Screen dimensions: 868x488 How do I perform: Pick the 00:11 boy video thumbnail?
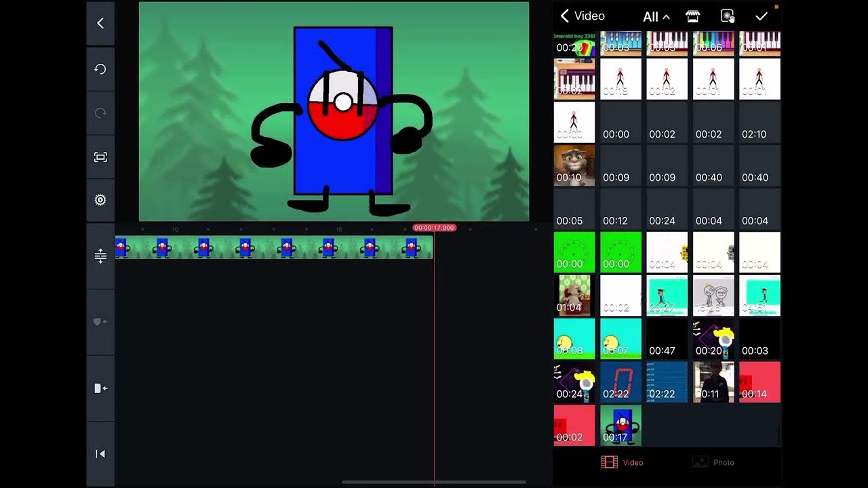tap(713, 382)
